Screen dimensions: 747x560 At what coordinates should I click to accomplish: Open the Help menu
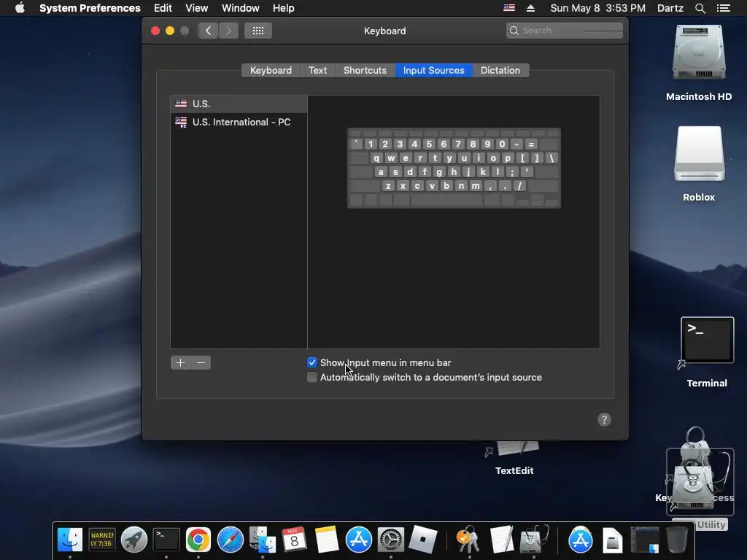pos(284,8)
